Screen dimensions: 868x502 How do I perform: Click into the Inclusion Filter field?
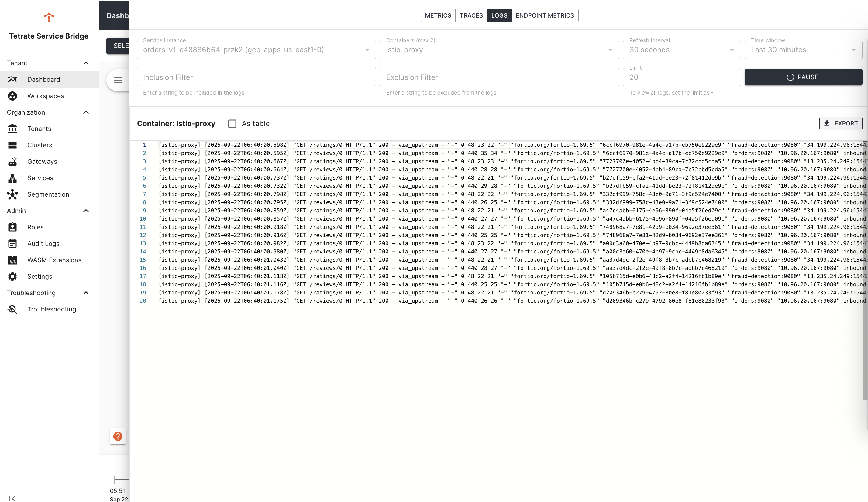click(256, 77)
